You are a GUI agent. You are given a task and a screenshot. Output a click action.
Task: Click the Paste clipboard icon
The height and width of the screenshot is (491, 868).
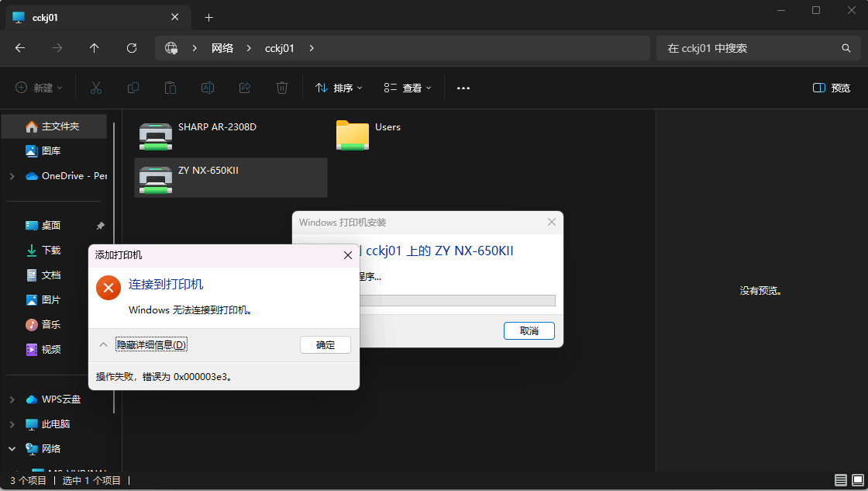170,88
